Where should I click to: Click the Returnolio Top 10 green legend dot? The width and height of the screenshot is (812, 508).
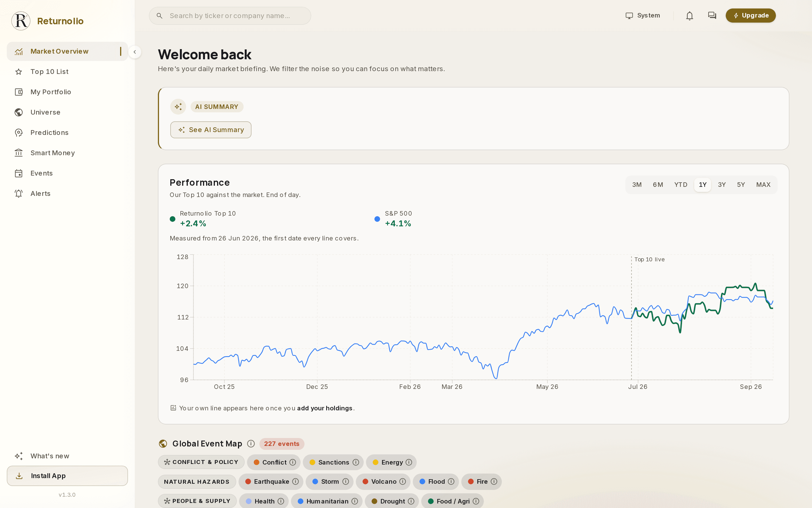click(x=173, y=219)
